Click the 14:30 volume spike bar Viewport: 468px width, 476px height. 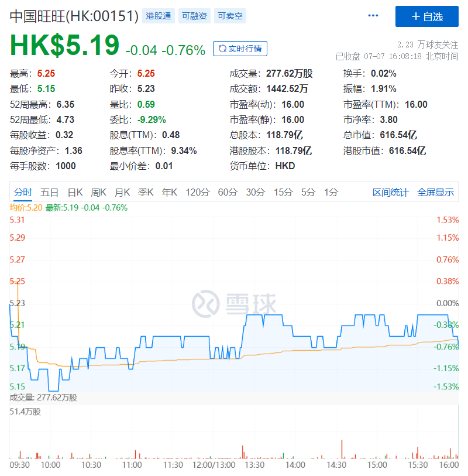click(342, 449)
